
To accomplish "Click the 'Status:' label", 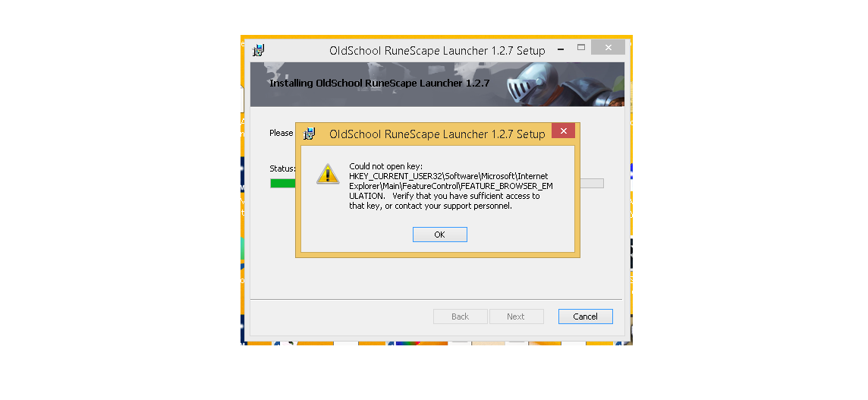I will (283, 169).
